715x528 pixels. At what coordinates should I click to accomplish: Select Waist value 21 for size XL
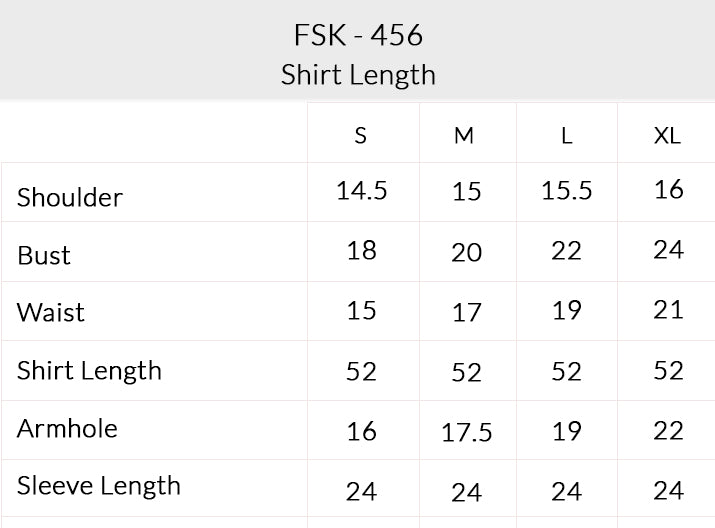(668, 311)
